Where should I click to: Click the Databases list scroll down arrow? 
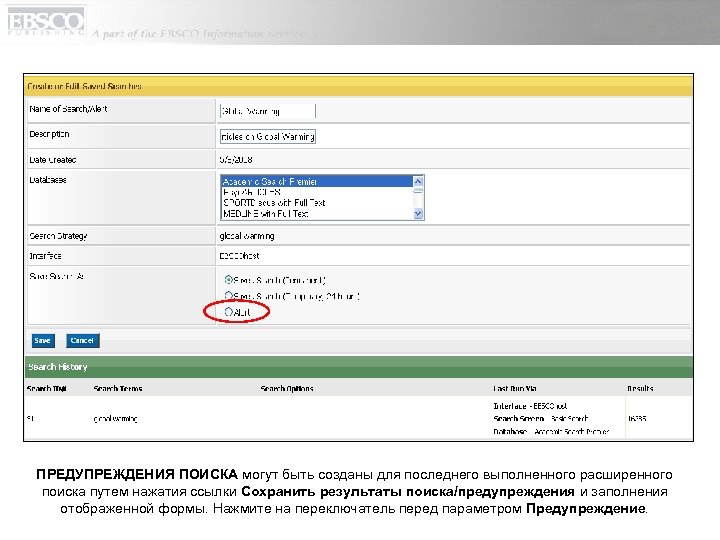(x=418, y=214)
